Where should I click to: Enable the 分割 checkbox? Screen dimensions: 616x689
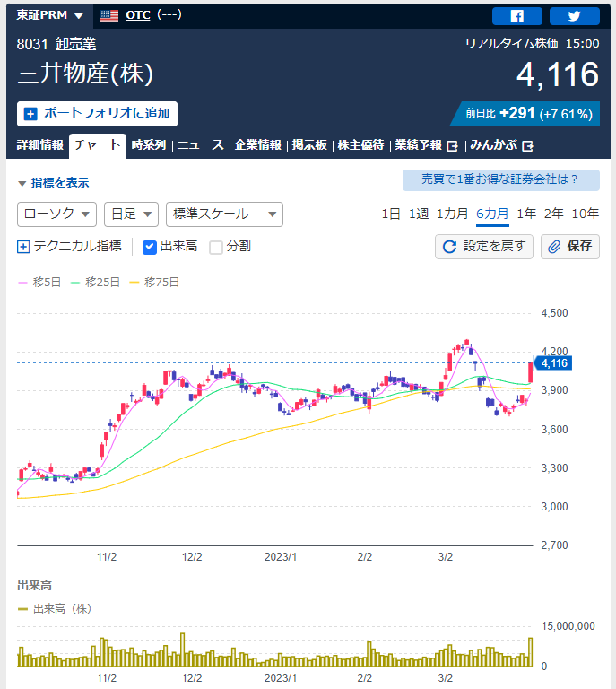point(215,248)
